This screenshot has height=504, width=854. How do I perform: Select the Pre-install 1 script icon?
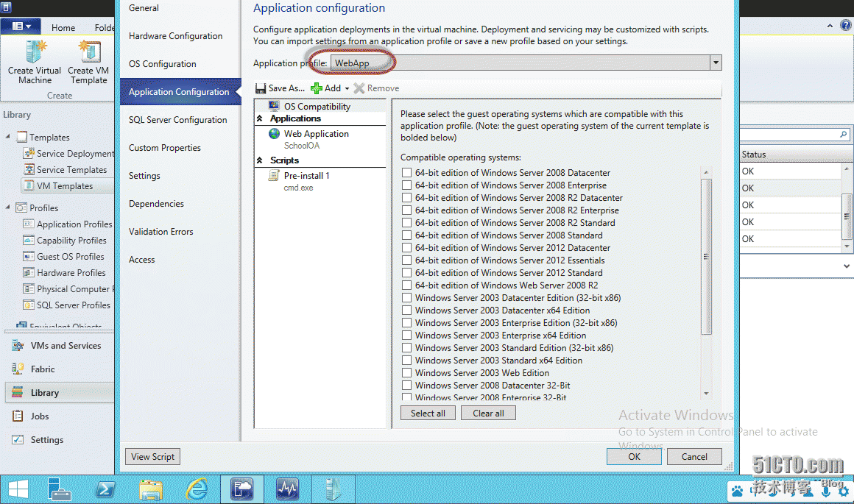click(274, 175)
